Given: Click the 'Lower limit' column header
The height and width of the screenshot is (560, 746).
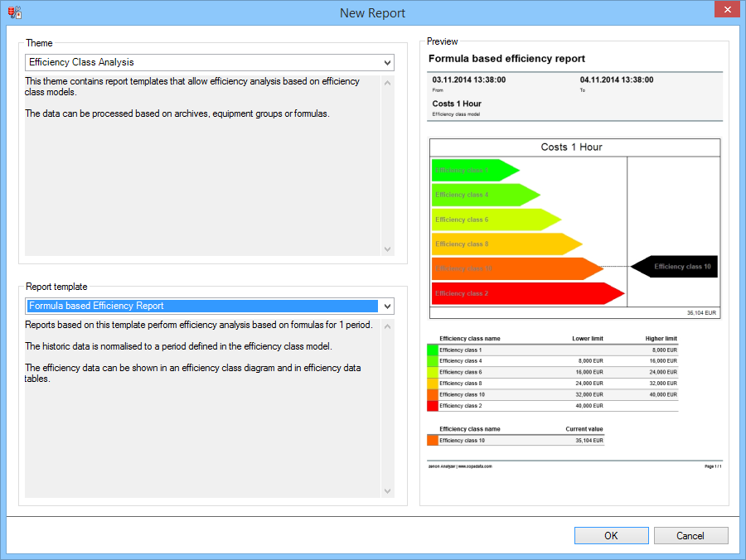Looking at the screenshot, I should coord(588,339).
